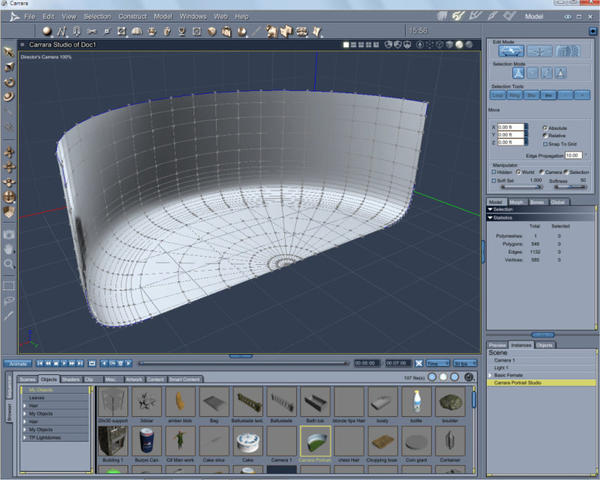Select the vertex selection mode icon
The height and width of the screenshot is (480, 600).
tap(520, 72)
